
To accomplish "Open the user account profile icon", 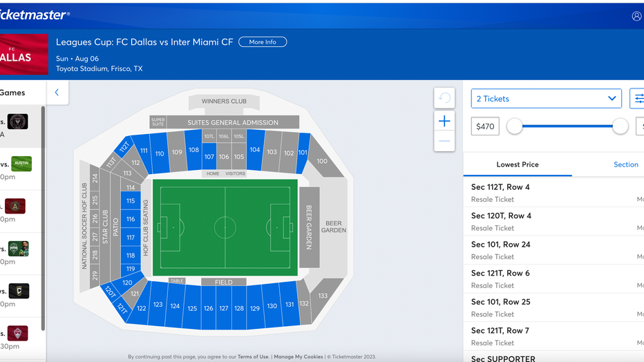I will click(x=636, y=16).
